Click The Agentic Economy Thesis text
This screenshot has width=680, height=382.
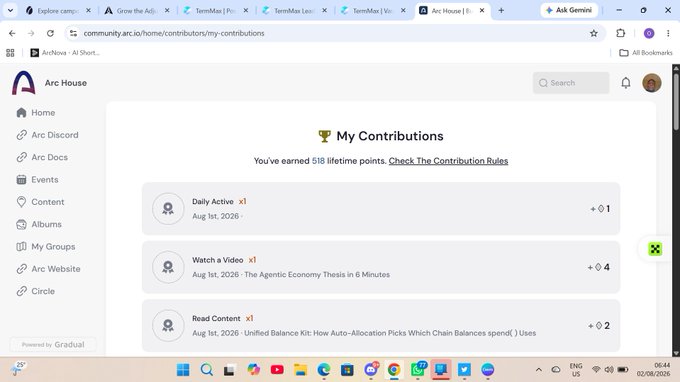coord(317,274)
